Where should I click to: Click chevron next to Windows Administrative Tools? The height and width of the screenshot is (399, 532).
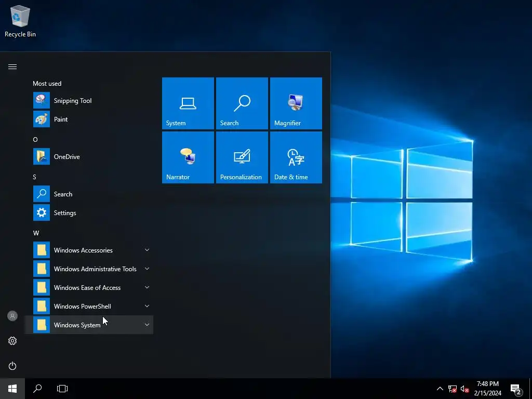[147, 269]
